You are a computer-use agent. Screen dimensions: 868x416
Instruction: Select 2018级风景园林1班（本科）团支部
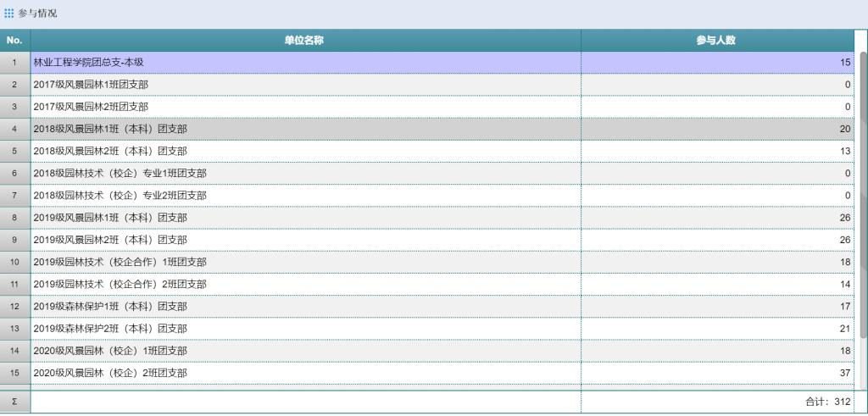[110, 129]
